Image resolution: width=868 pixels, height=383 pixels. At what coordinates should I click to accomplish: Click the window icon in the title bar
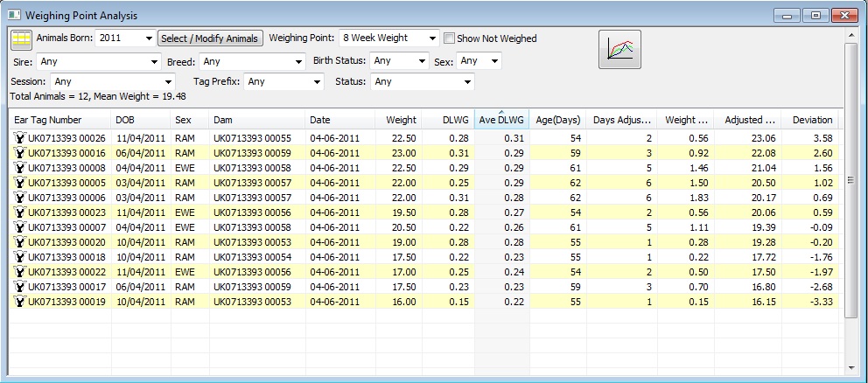pos(14,15)
